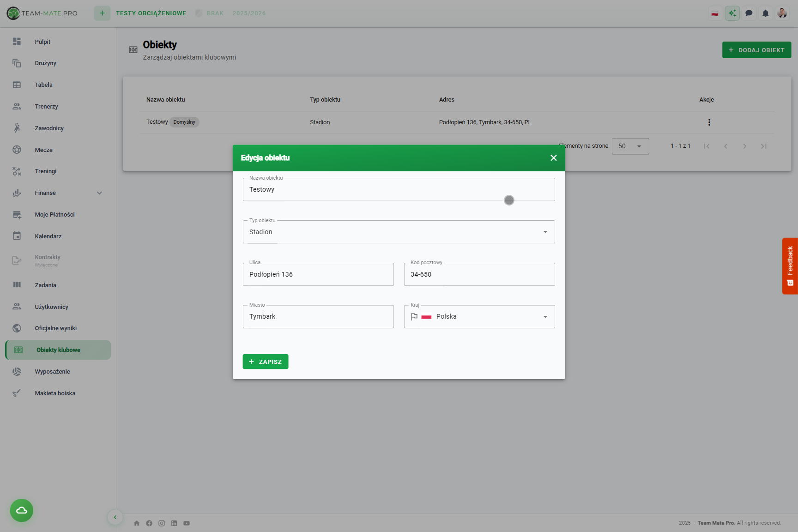Click the Polish flag language icon
The image size is (798, 532).
coord(715,13)
